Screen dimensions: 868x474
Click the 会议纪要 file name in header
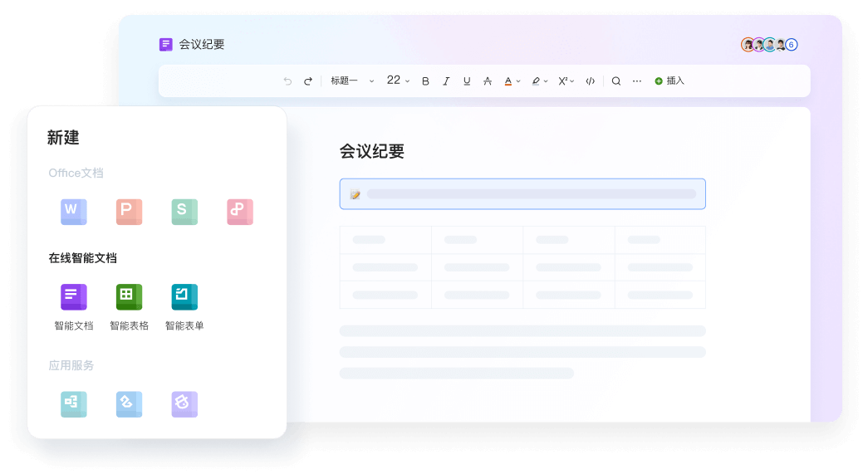202,44
